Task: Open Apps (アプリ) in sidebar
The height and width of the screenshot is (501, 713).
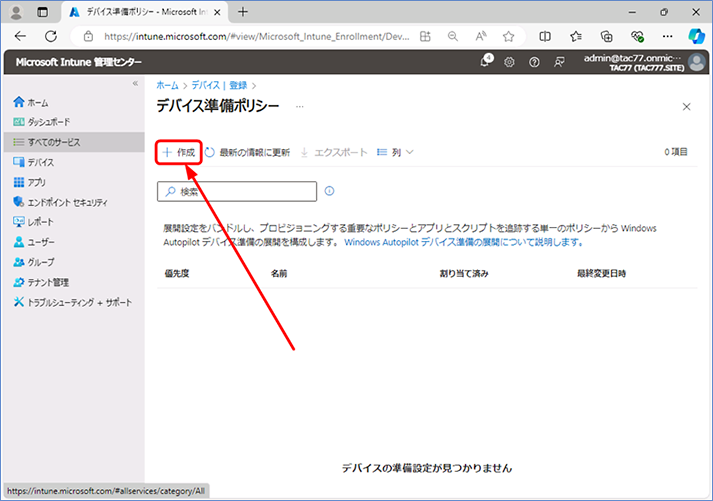Action: coord(30,182)
